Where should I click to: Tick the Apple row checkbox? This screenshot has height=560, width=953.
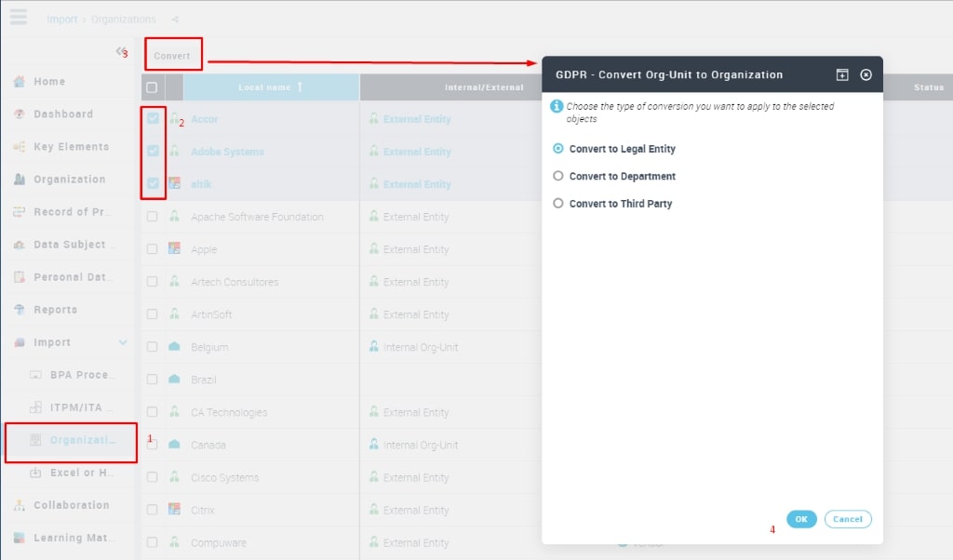coord(152,249)
